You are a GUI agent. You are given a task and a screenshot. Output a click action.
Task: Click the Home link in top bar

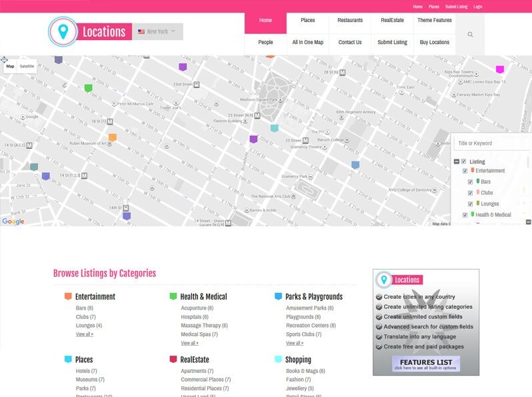[417, 7]
